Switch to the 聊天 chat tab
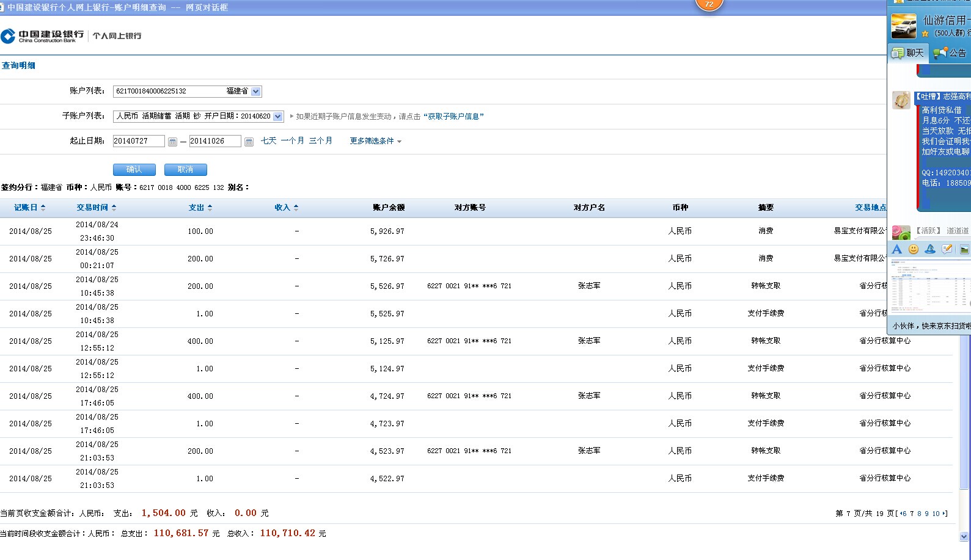The image size is (971, 560). [908, 53]
